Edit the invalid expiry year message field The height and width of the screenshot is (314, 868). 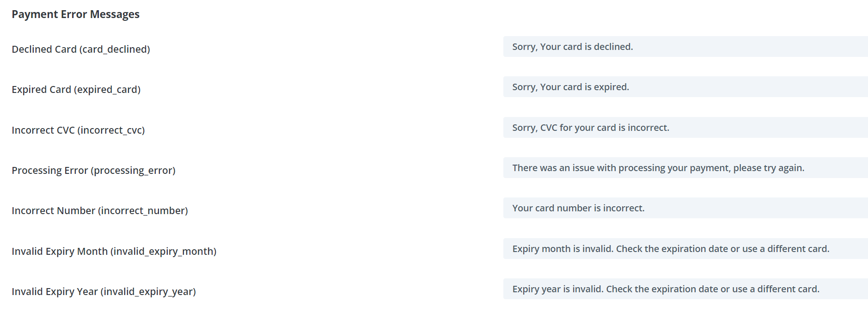click(x=684, y=289)
